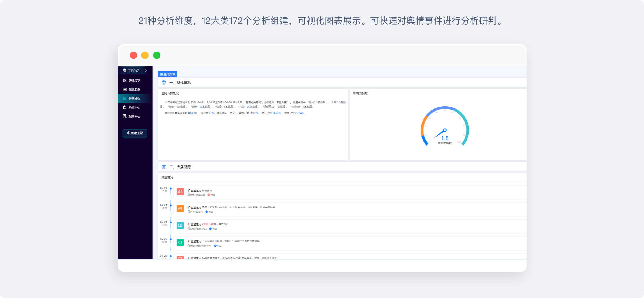The width and height of the screenshot is (644, 298).
Task: Click the blue 中立 face icon on forum row
Action: (211, 229)
